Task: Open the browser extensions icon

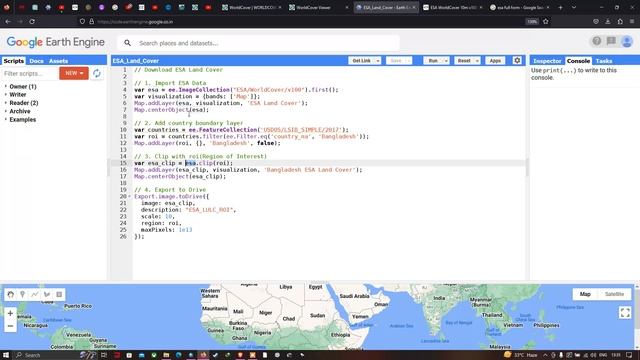Action: 620,22
